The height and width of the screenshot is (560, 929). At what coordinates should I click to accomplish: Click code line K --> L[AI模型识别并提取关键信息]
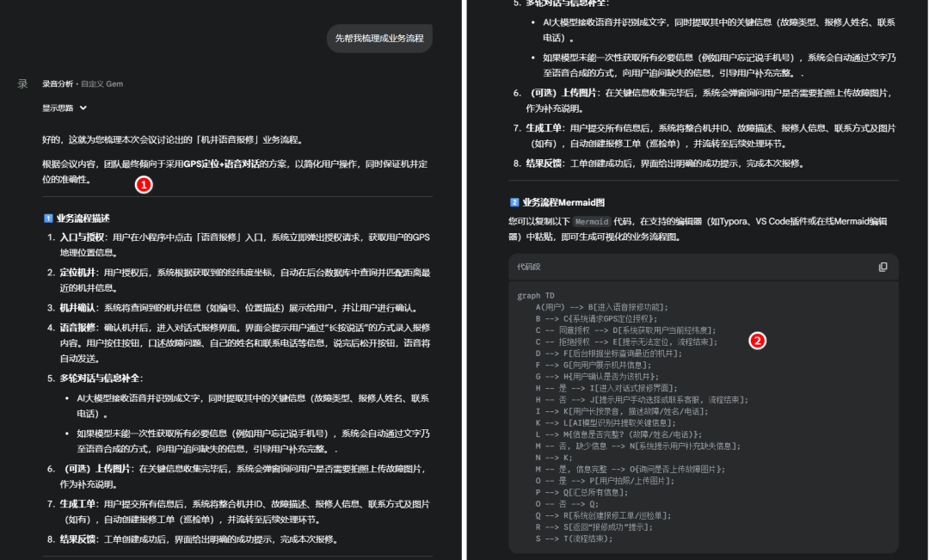coord(606,422)
